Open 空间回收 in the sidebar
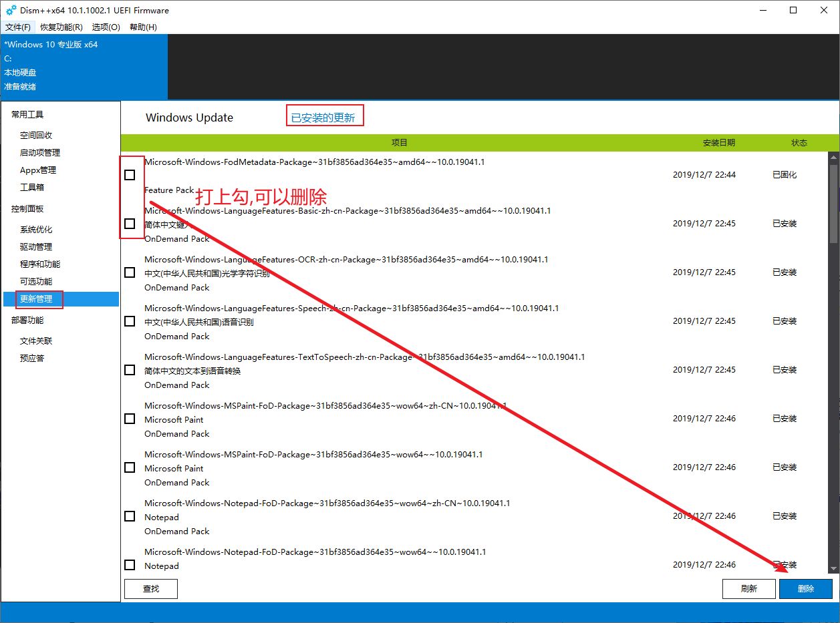 [36, 135]
